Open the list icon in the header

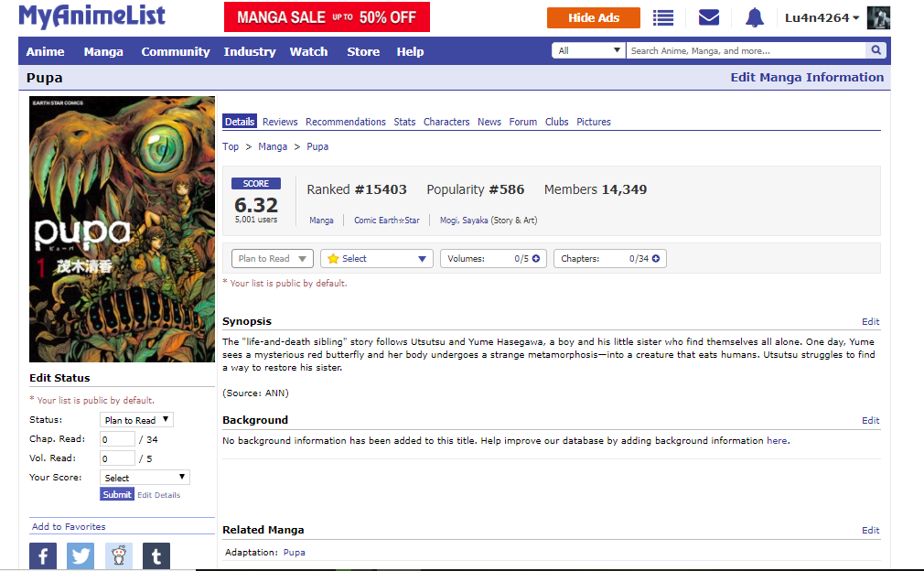tap(663, 18)
